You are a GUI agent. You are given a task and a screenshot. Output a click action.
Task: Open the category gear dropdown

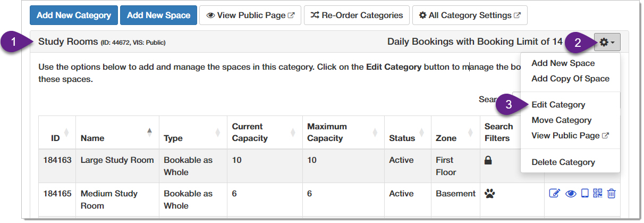tap(607, 42)
